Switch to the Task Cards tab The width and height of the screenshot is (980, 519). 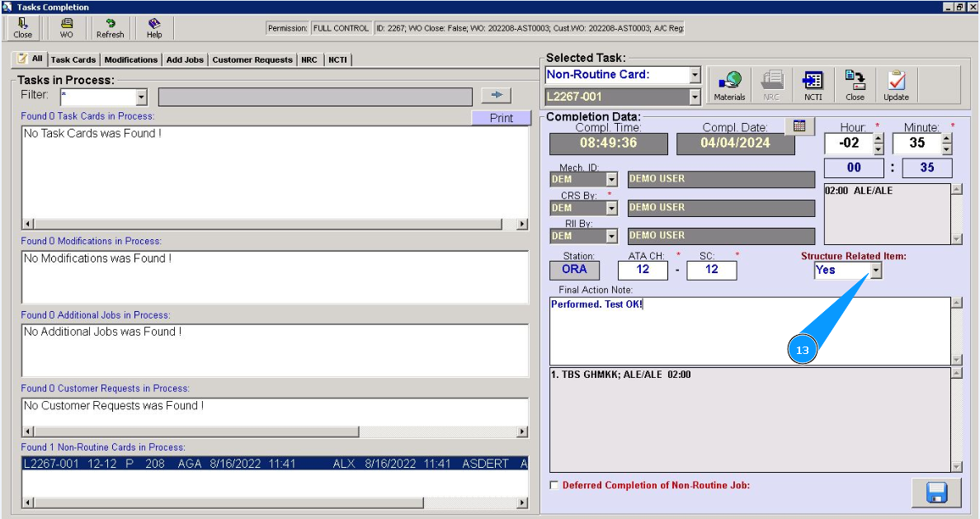[x=73, y=60]
